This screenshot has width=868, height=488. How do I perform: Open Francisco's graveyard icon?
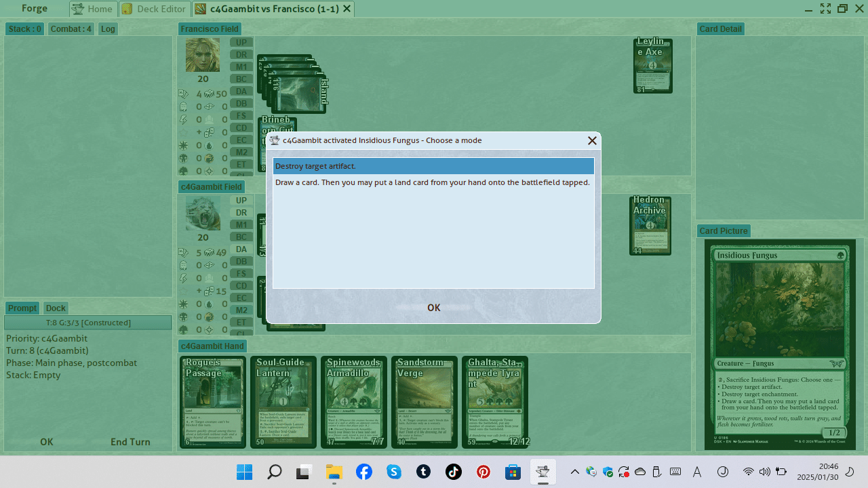(183, 106)
